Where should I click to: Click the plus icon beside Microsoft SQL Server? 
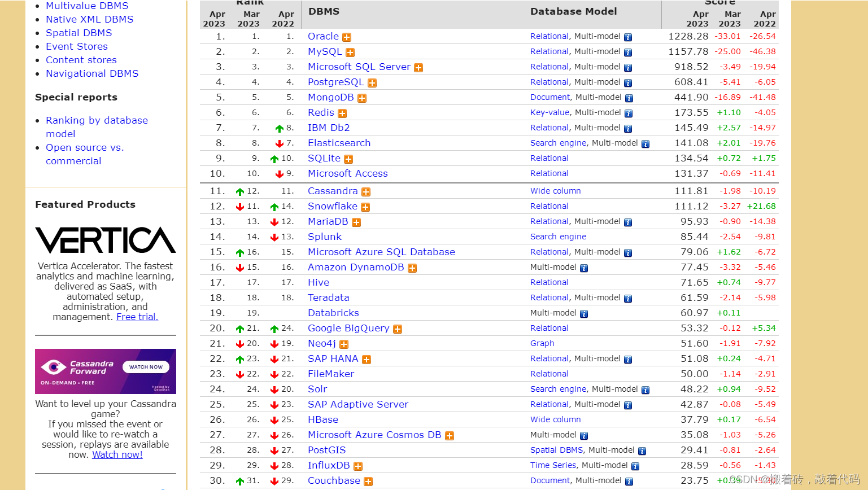point(418,68)
